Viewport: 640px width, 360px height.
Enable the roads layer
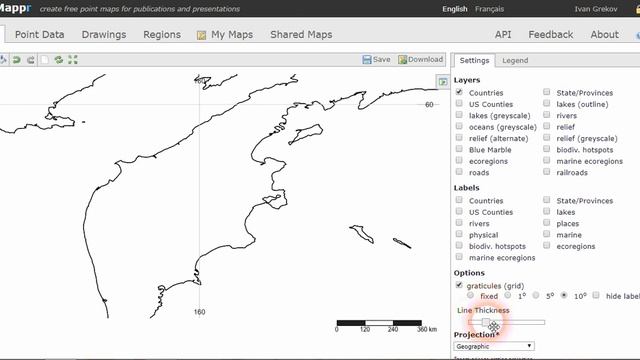[459, 172]
